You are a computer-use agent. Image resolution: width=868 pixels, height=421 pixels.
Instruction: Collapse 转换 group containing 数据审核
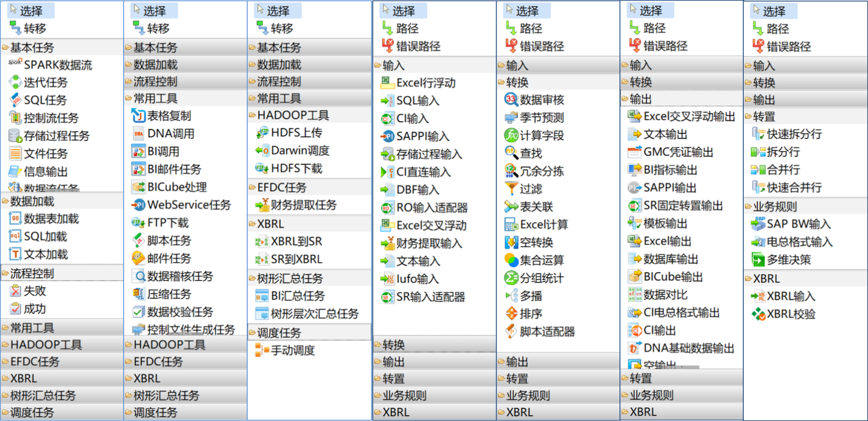558,82
